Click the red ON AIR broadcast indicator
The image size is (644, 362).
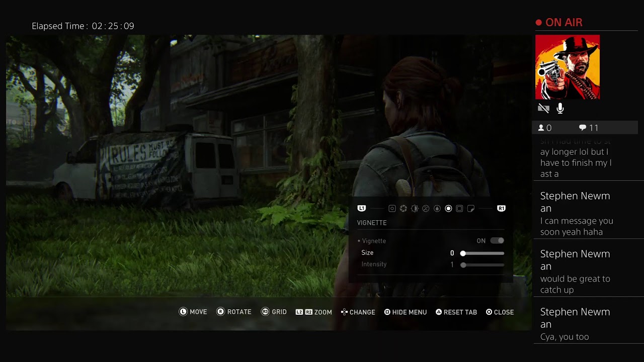click(559, 23)
